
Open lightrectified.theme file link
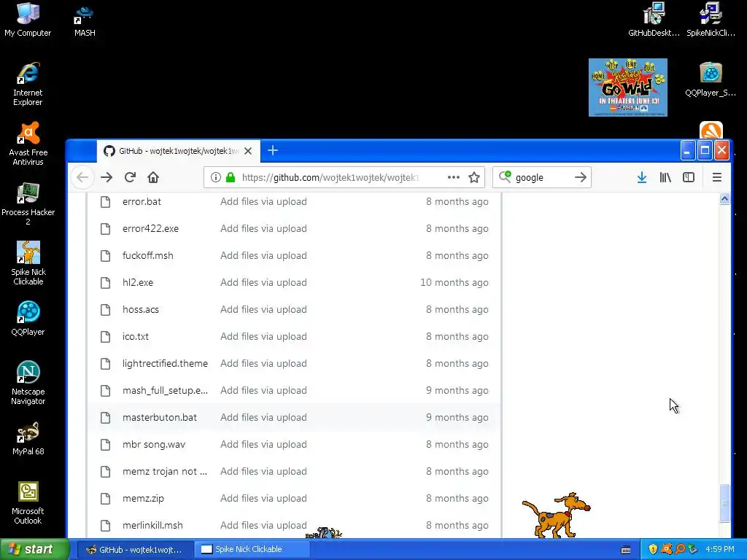(x=165, y=363)
